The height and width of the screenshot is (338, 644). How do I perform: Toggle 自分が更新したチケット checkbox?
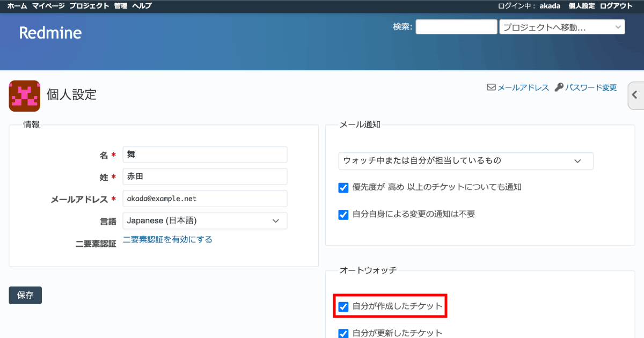(x=343, y=333)
